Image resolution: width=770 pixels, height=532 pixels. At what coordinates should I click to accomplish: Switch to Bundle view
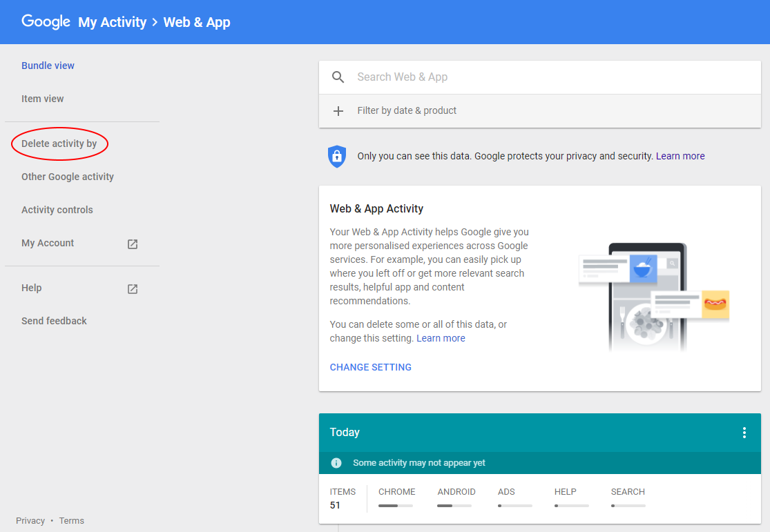(x=48, y=66)
